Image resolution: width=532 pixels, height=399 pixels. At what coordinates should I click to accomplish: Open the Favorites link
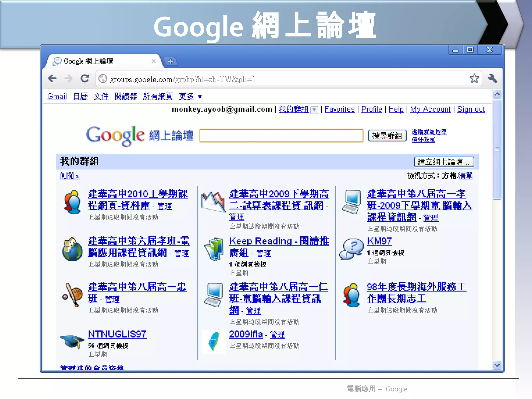[x=340, y=109]
